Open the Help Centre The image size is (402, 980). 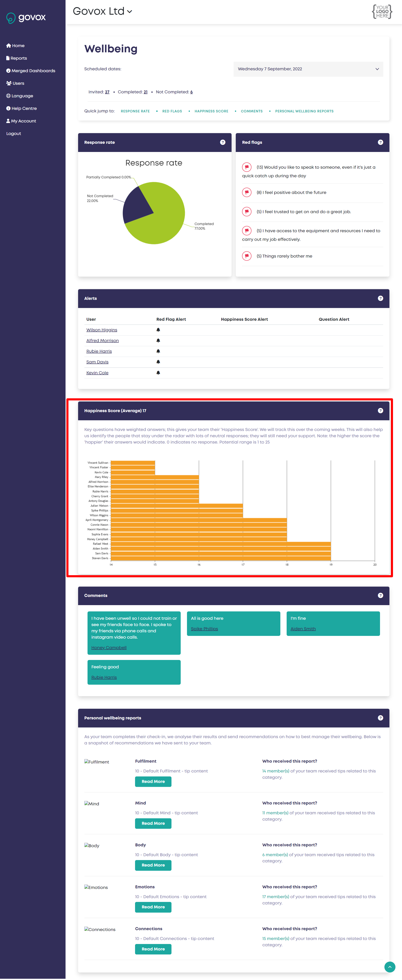(22, 108)
